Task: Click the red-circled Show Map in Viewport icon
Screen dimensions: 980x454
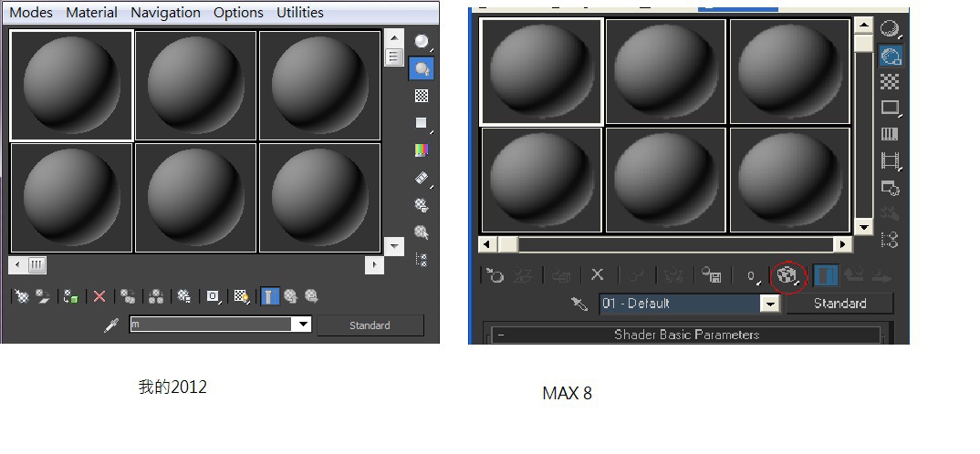Action: pyautogui.click(x=787, y=274)
